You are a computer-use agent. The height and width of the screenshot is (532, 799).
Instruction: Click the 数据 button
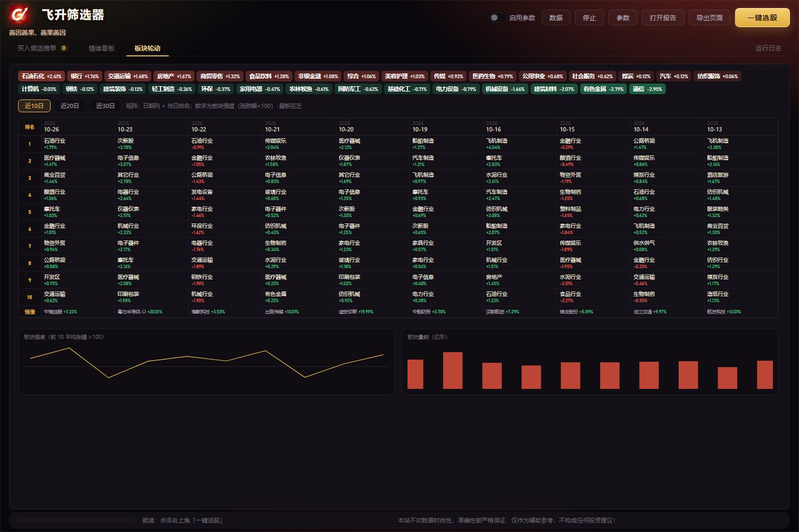[x=556, y=18]
